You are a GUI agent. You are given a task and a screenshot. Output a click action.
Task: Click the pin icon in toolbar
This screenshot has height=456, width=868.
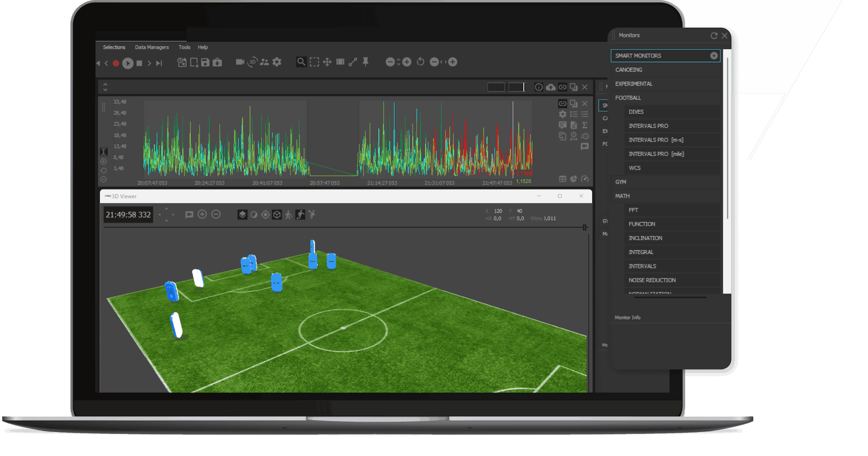click(x=366, y=62)
